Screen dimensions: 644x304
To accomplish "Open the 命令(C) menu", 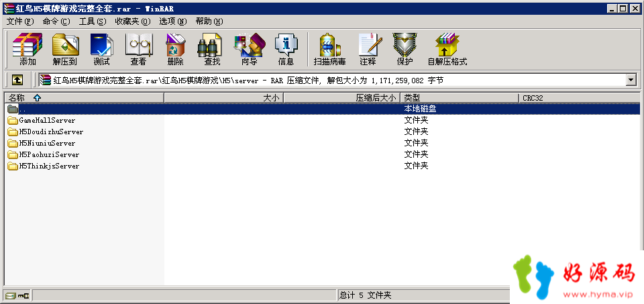I will (56, 21).
